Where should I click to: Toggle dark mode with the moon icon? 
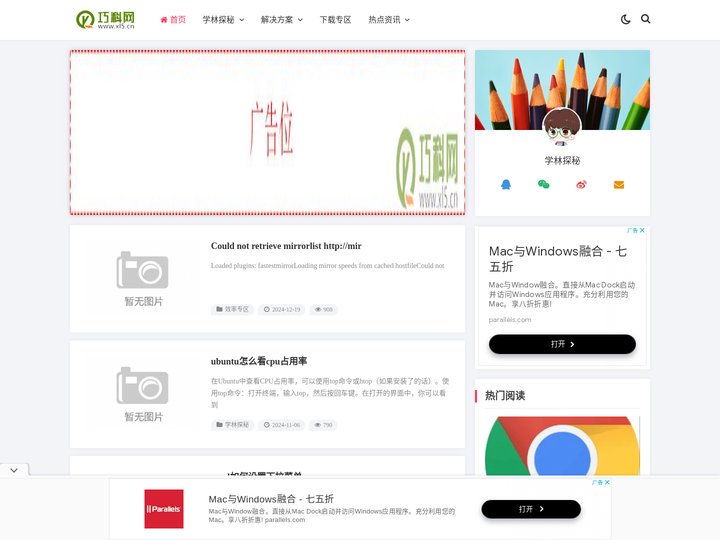(625, 19)
